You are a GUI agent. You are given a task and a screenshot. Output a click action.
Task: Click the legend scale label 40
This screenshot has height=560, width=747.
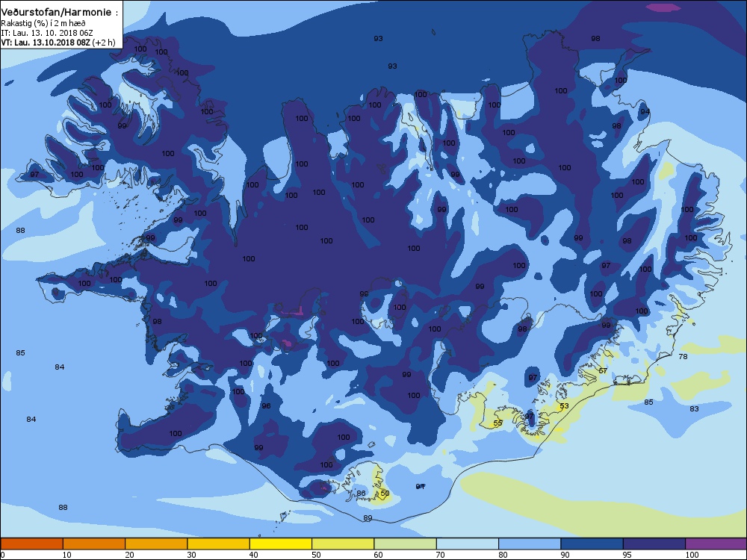click(x=254, y=555)
